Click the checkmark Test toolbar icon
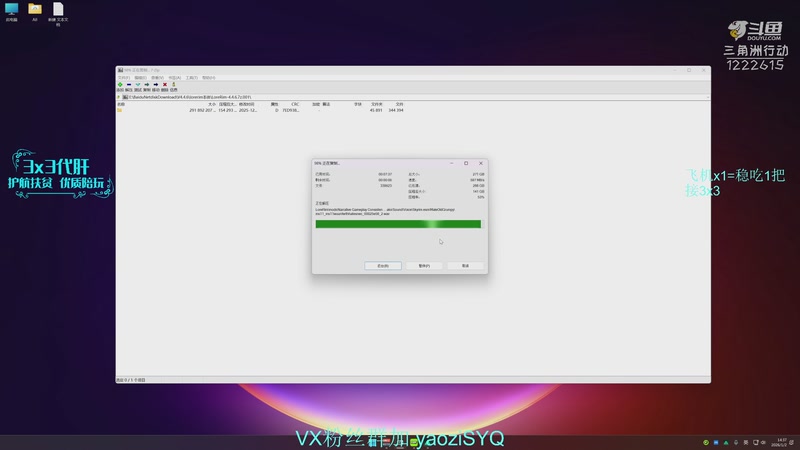The width and height of the screenshot is (800, 450). point(138,85)
